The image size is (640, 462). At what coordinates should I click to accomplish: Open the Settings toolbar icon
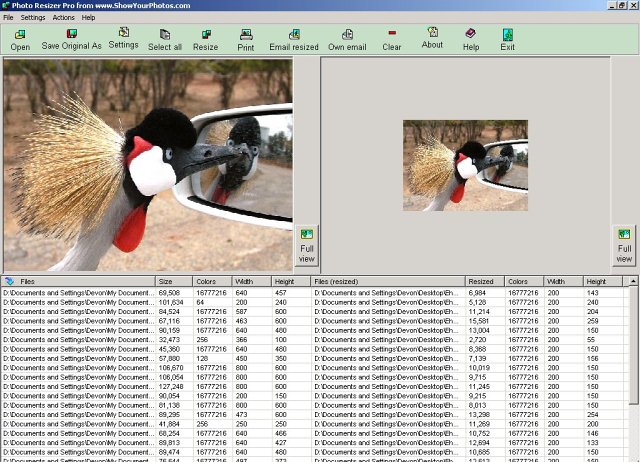click(x=124, y=32)
